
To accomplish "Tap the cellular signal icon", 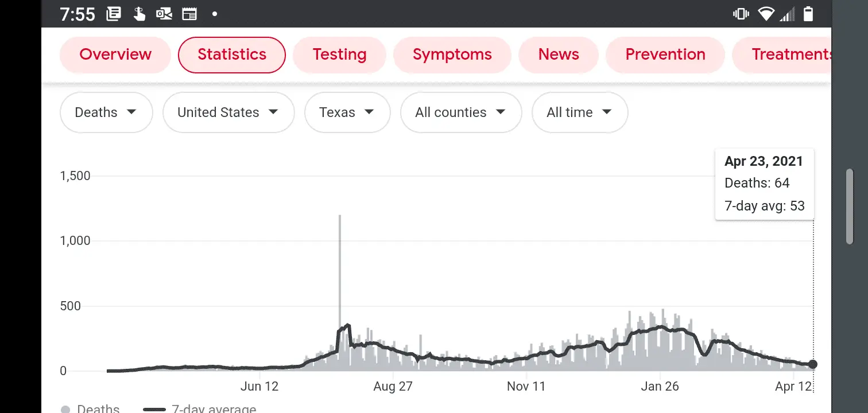I will [x=787, y=14].
